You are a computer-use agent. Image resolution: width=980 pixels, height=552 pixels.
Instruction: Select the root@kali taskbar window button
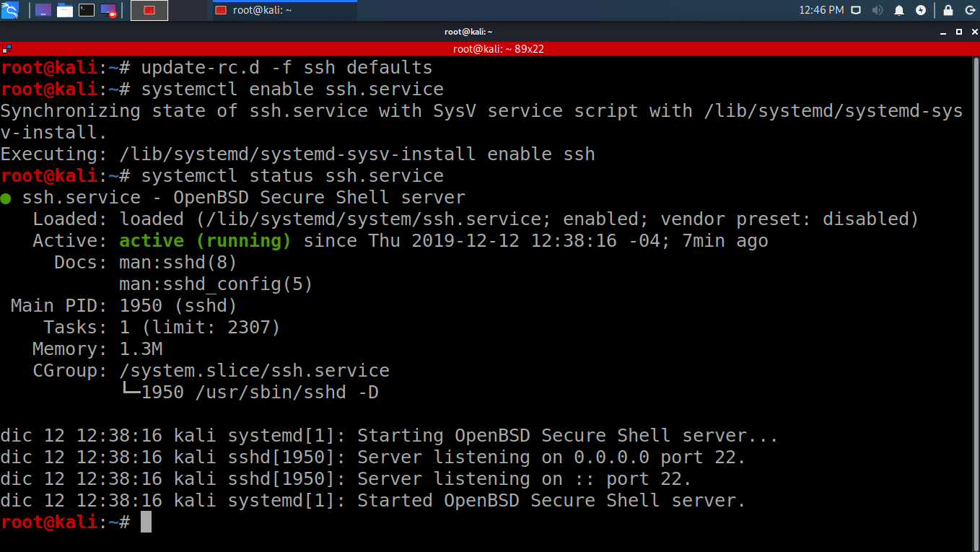284,10
